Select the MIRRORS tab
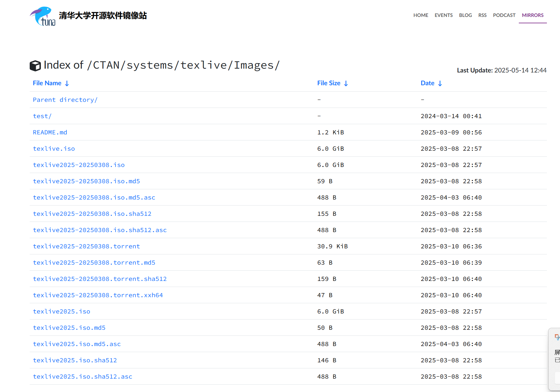Image resolution: width=560 pixels, height=392 pixels. click(533, 15)
